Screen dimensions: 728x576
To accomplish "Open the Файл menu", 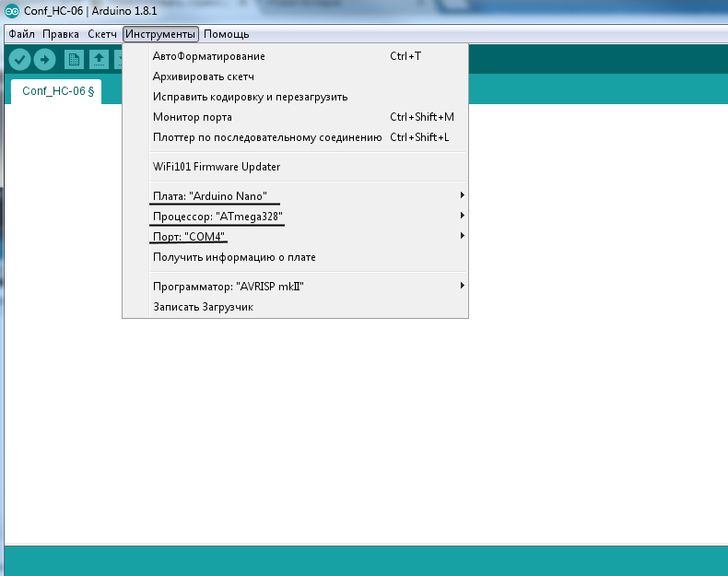I will (x=22, y=34).
